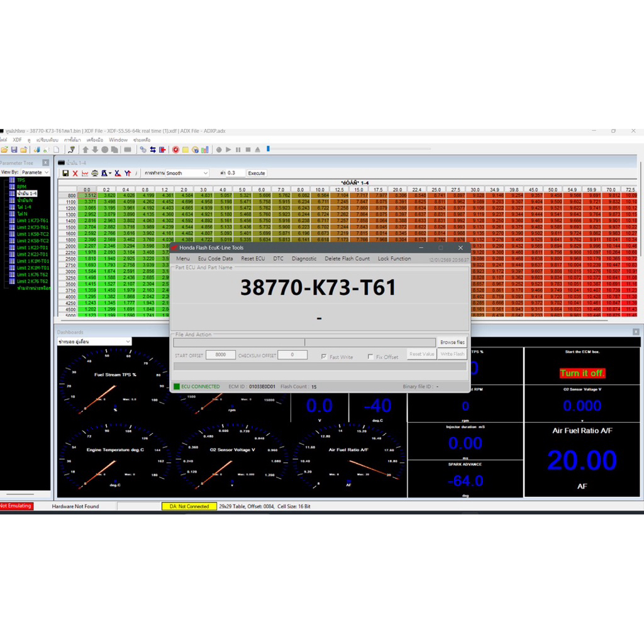Click the red circular record icon in toolbar
The image size is (644, 644).
coord(176,150)
